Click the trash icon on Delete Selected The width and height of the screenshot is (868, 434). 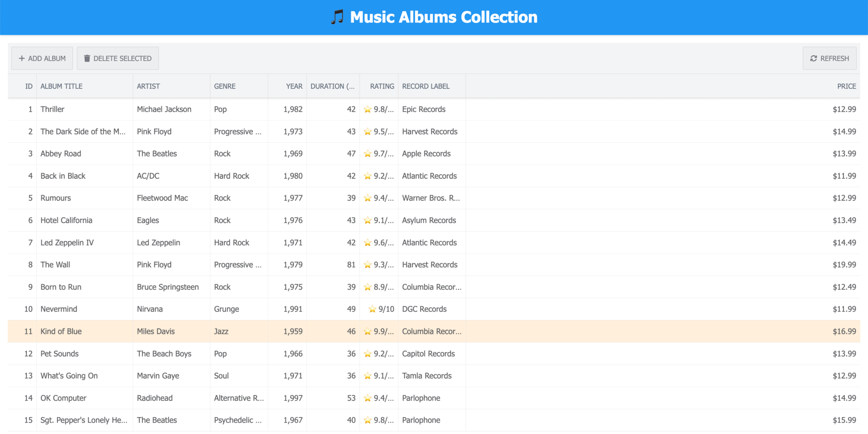tap(87, 59)
